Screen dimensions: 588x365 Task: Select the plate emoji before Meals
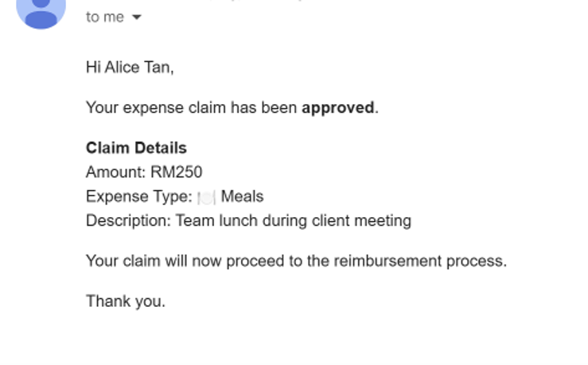207,197
